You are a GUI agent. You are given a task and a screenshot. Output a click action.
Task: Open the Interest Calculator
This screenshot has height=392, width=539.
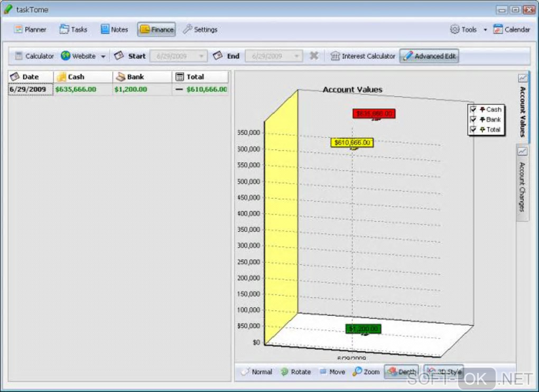tap(363, 56)
